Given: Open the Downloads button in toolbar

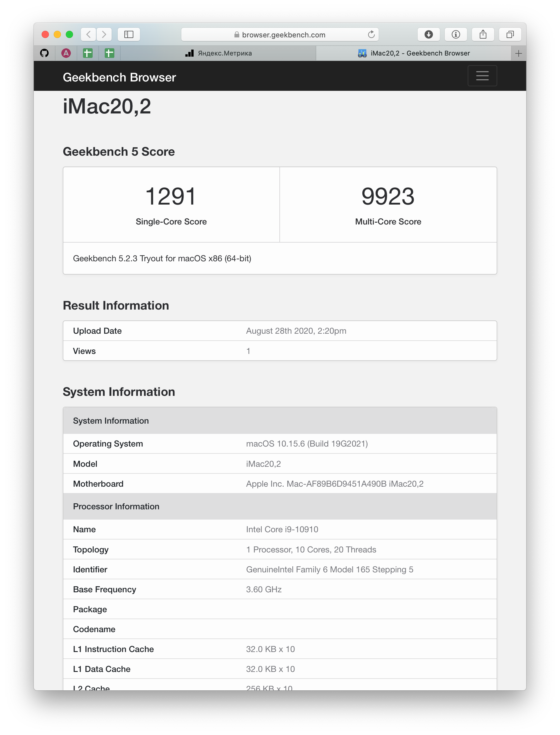Looking at the screenshot, I should pos(429,34).
